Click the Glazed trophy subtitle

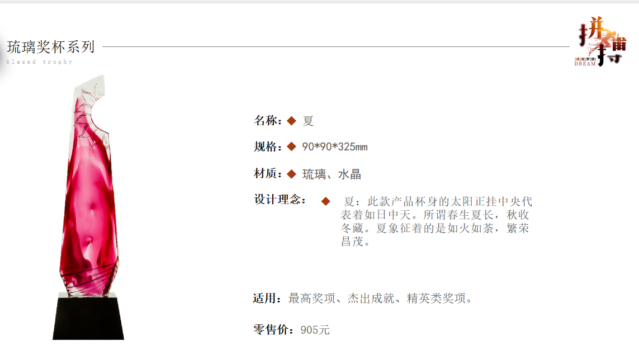pyautogui.click(x=40, y=62)
